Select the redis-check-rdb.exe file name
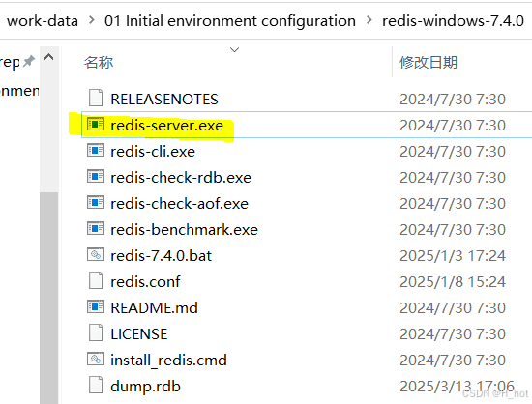 [x=181, y=178]
